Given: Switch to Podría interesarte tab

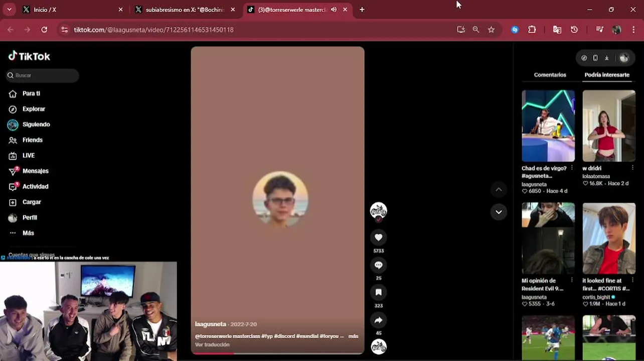Looking at the screenshot, I should (x=607, y=75).
